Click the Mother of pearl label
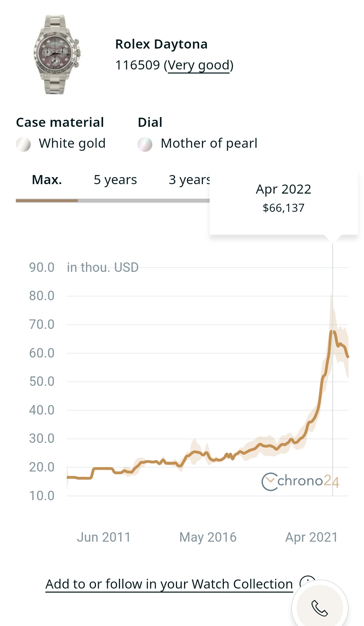The width and height of the screenshot is (364, 626). tap(209, 143)
